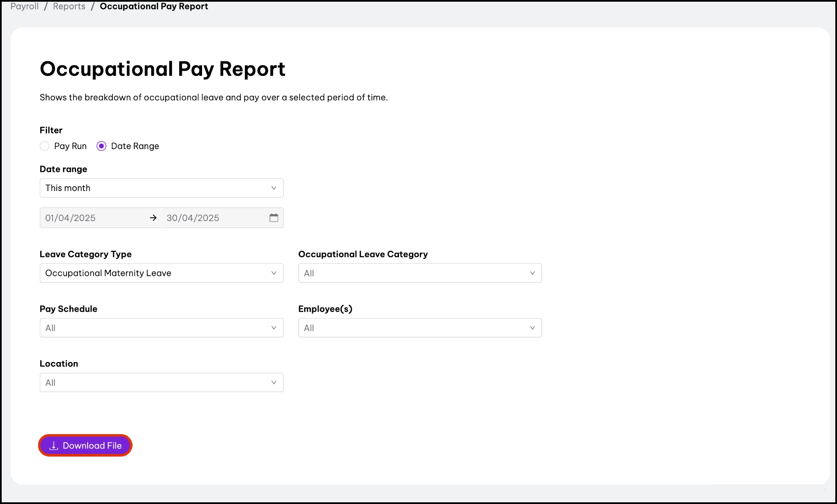Click chevron on Location dropdown

(274, 382)
